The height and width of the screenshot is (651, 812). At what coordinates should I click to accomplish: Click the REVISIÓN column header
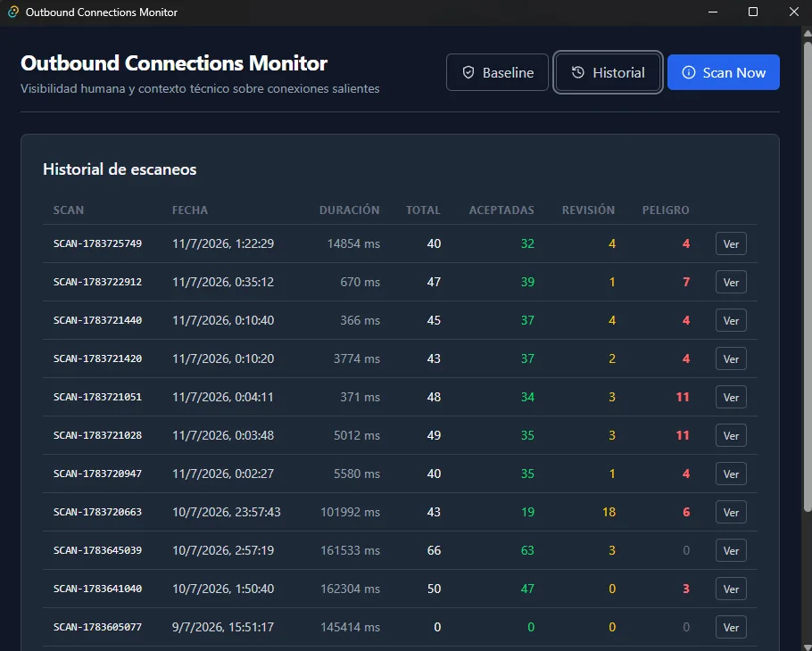[x=588, y=210]
